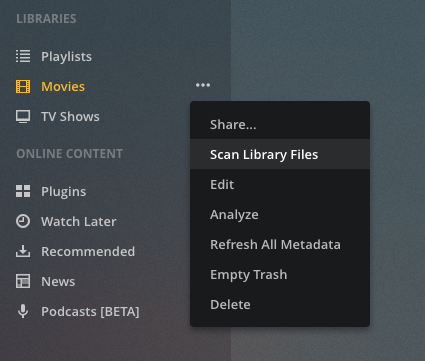Open the TV Shows library label
Image resolution: width=425 pixels, height=361 pixels.
pos(70,117)
